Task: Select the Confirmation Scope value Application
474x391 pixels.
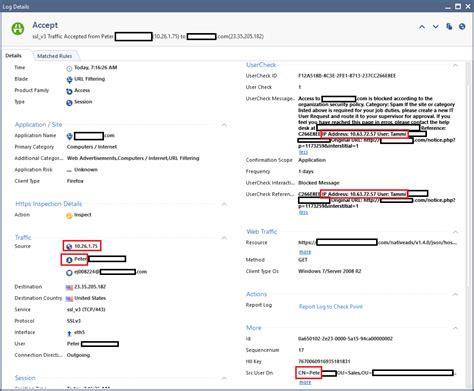Action: [x=312, y=160]
